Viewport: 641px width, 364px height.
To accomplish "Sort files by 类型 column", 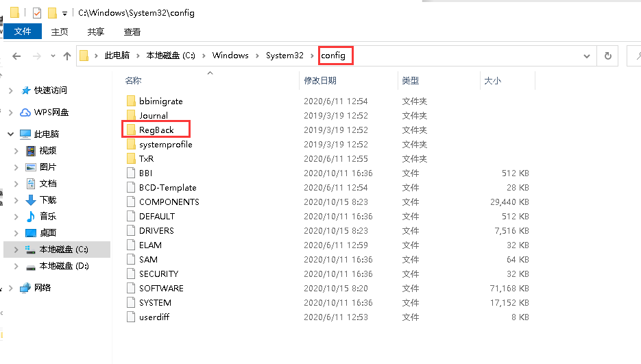I will (411, 81).
